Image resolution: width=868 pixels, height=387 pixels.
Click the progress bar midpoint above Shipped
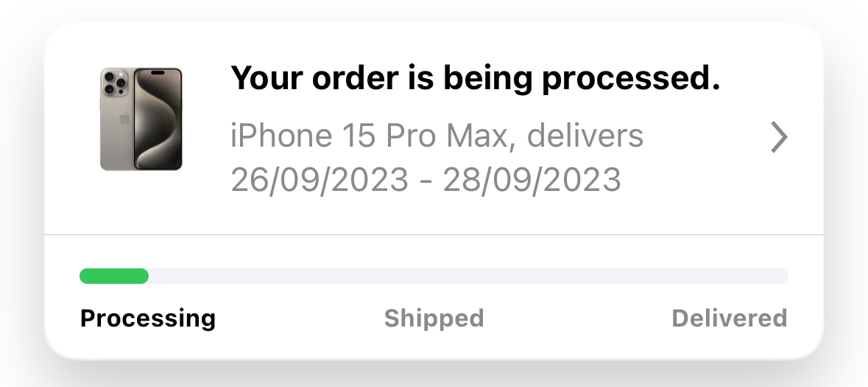434,276
